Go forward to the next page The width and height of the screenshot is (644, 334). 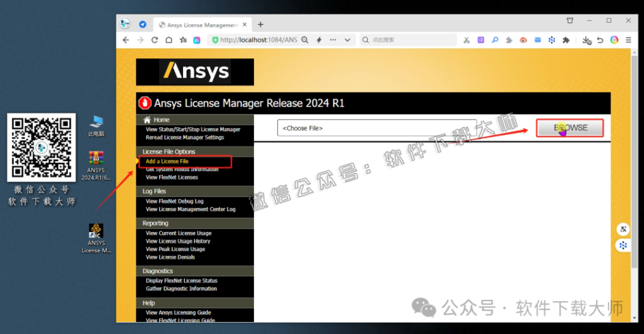[x=140, y=40]
